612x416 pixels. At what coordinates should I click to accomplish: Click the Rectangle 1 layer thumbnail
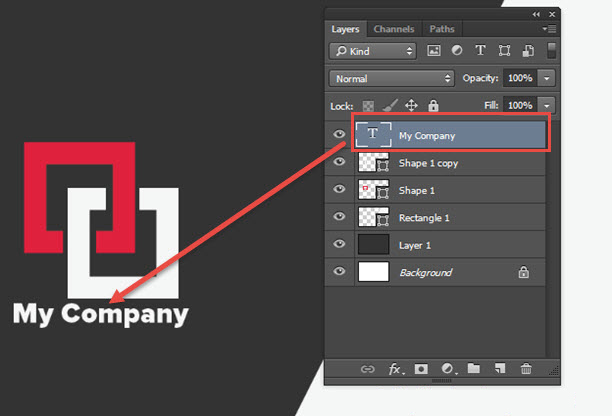(374, 217)
